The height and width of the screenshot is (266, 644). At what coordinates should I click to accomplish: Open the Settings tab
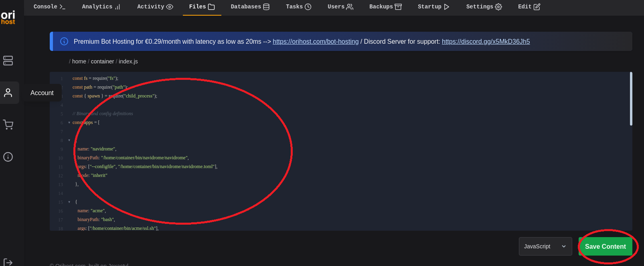pyautogui.click(x=484, y=7)
